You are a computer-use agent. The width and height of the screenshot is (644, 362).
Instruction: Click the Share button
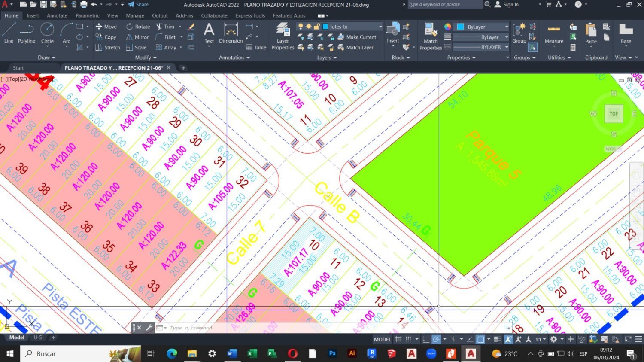138,5
